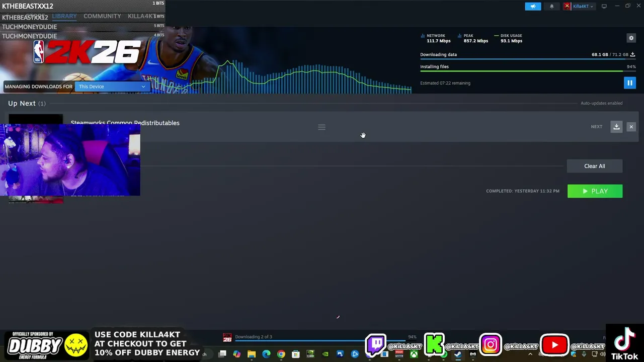
Task: Click the DISK USAGE 93.1 Mbps stat
Action: [x=508, y=38]
